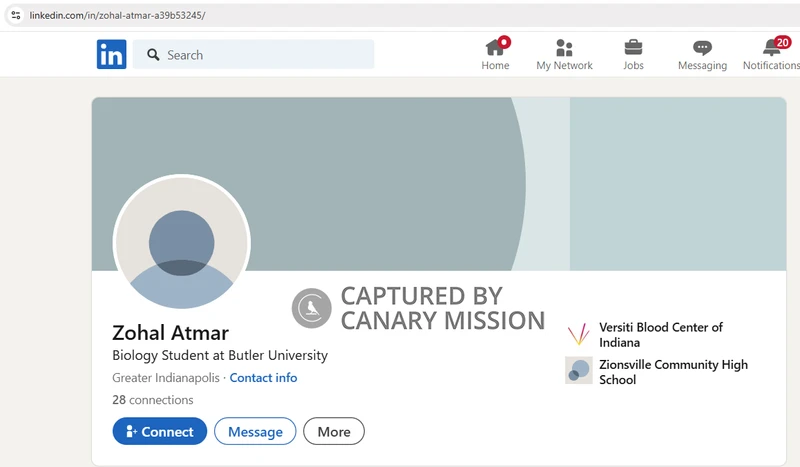The height and width of the screenshot is (467, 800).
Task: Open the LinkedIn logo home link
Action: click(111, 54)
